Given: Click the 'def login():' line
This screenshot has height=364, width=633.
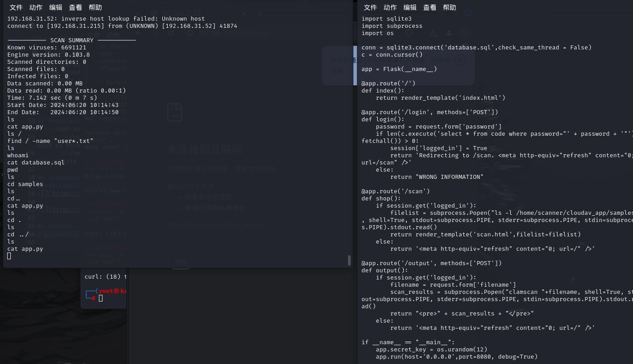Looking at the screenshot, I should [383, 120].
